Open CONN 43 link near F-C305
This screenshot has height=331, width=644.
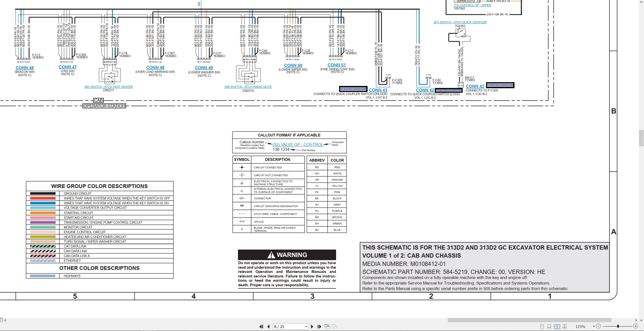tap(378, 90)
